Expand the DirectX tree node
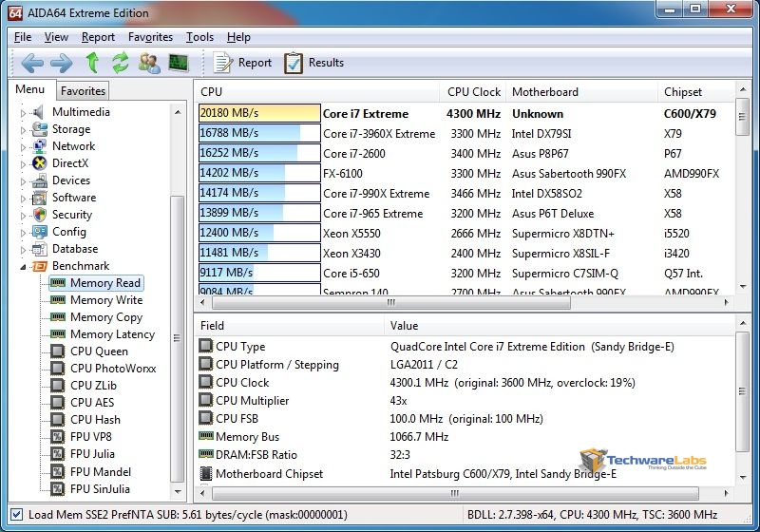 coord(23,164)
